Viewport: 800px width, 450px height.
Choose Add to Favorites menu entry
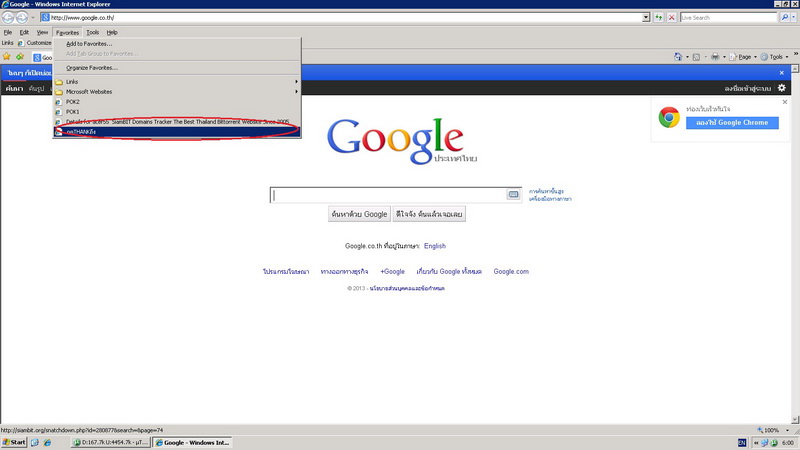[x=177, y=44]
